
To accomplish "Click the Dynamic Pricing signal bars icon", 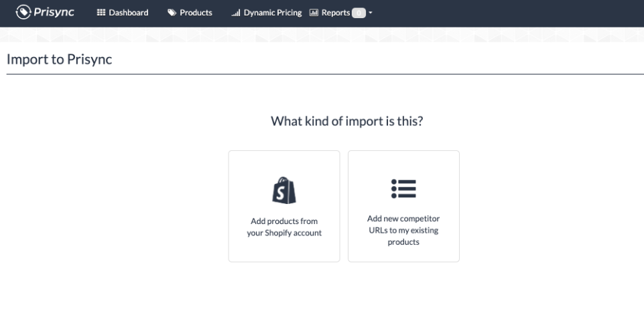I will click(236, 13).
